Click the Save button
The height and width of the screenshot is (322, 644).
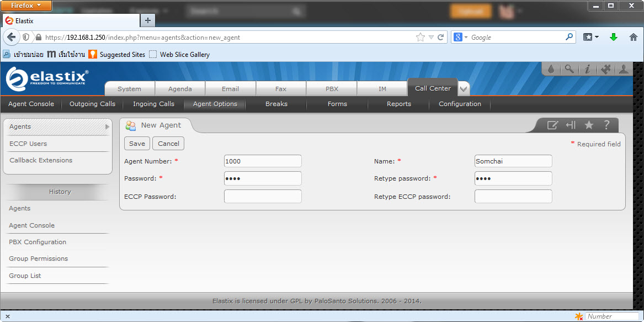tap(137, 144)
